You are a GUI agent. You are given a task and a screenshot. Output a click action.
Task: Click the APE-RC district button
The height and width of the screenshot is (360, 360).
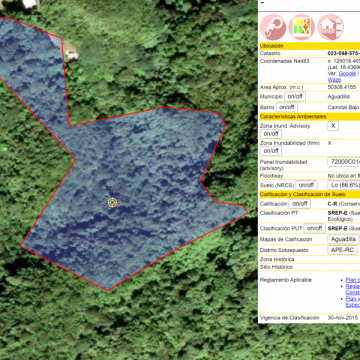343,250
